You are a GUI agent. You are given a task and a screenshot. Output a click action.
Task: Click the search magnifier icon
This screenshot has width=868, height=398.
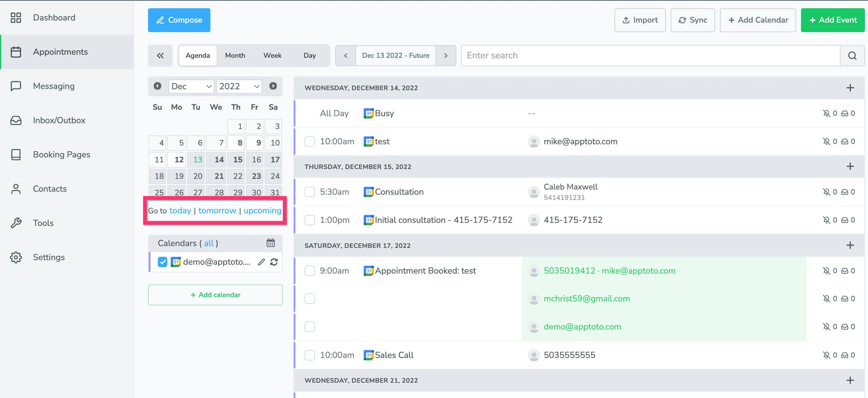pyautogui.click(x=852, y=56)
